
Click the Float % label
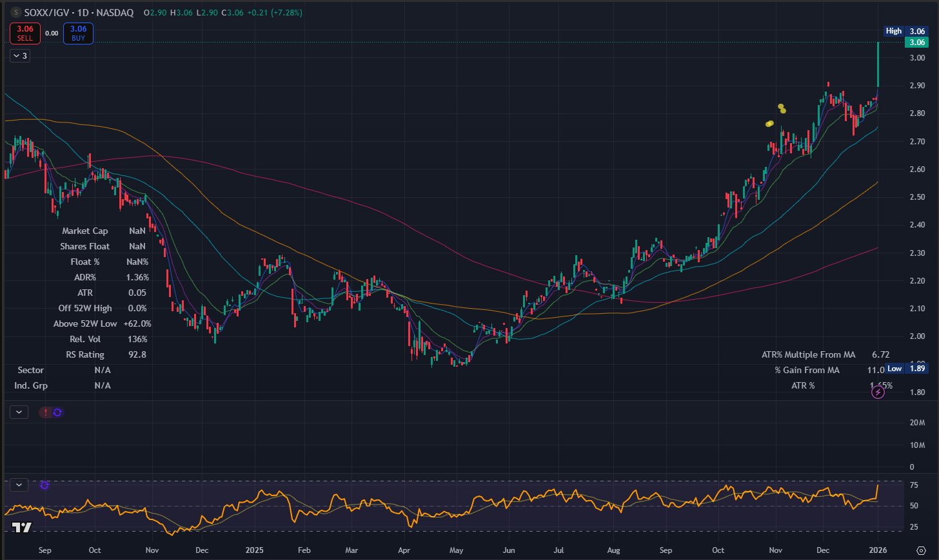pyautogui.click(x=85, y=262)
